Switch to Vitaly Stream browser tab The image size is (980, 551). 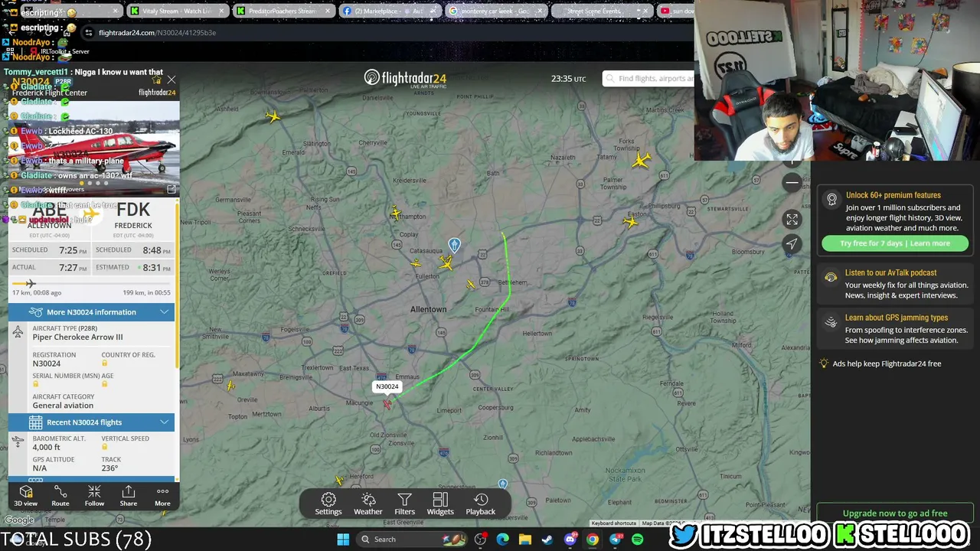tap(178, 11)
